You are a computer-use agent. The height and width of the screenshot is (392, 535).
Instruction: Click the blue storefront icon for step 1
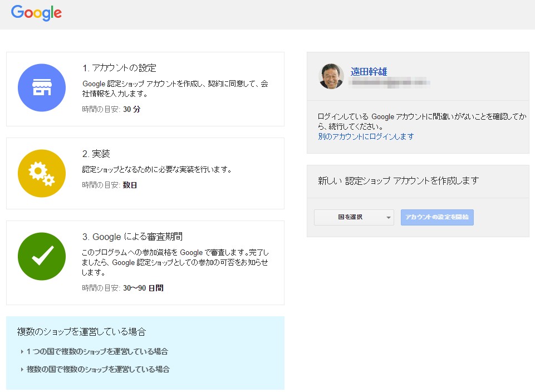(x=42, y=88)
